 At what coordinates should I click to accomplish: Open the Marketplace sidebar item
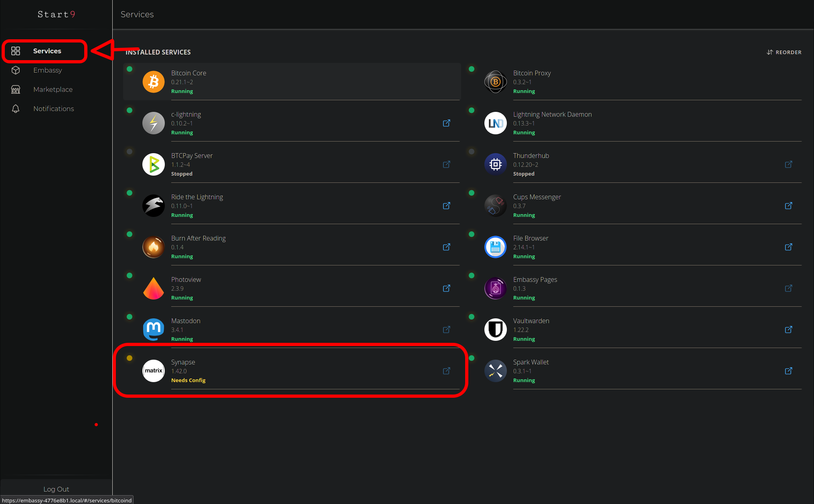coord(53,89)
